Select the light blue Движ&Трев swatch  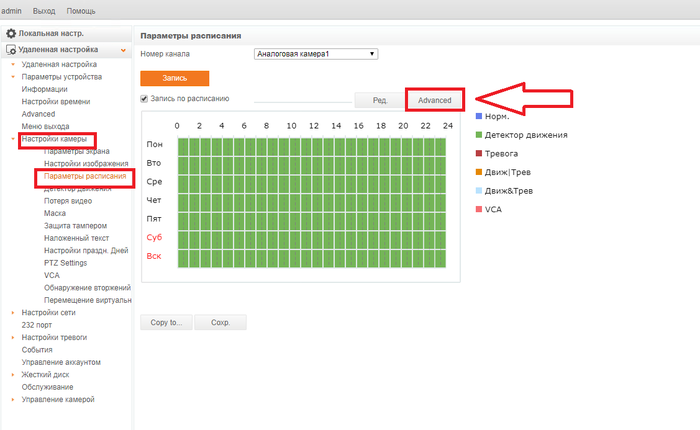(x=479, y=191)
